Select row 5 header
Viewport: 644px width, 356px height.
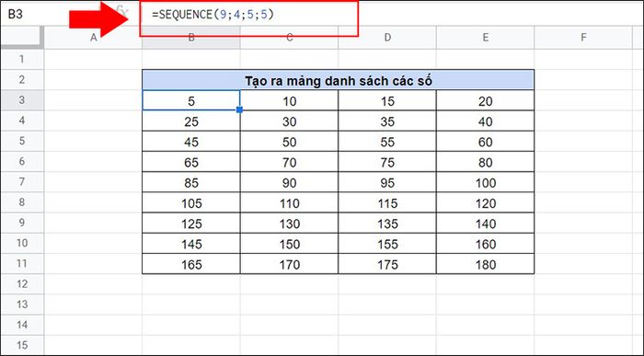point(22,141)
